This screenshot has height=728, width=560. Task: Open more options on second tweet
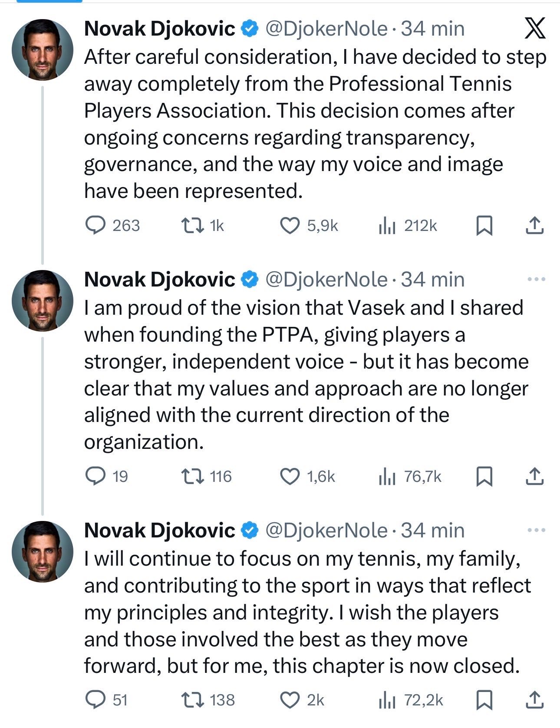[x=536, y=279]
